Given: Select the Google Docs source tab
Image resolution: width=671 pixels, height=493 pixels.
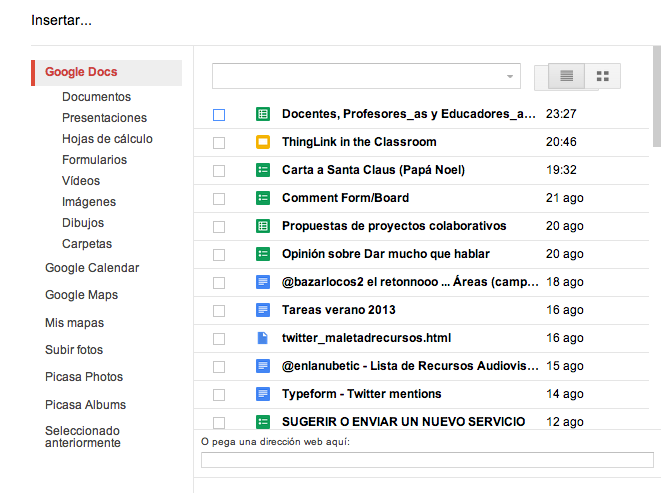Looking at the screenshot, I should click(x=107, y=72).
